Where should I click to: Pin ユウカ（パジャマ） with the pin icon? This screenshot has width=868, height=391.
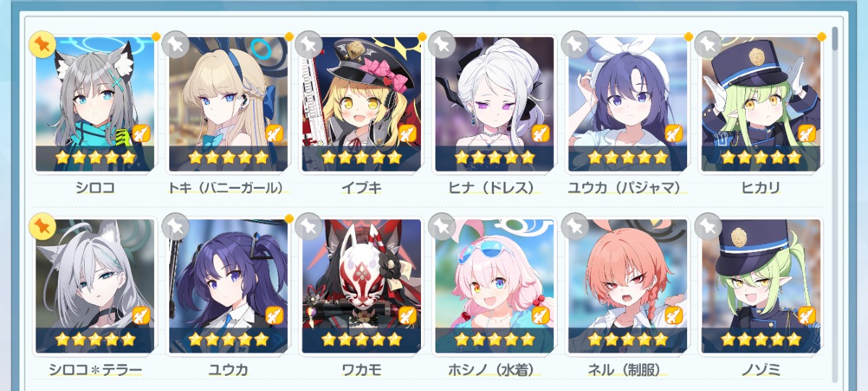click(x=575, y=45)
